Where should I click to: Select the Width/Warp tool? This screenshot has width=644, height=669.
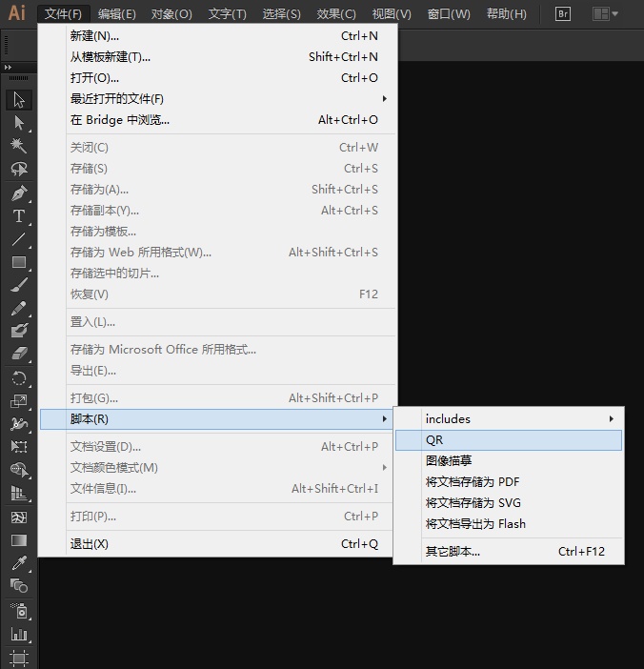19,424
